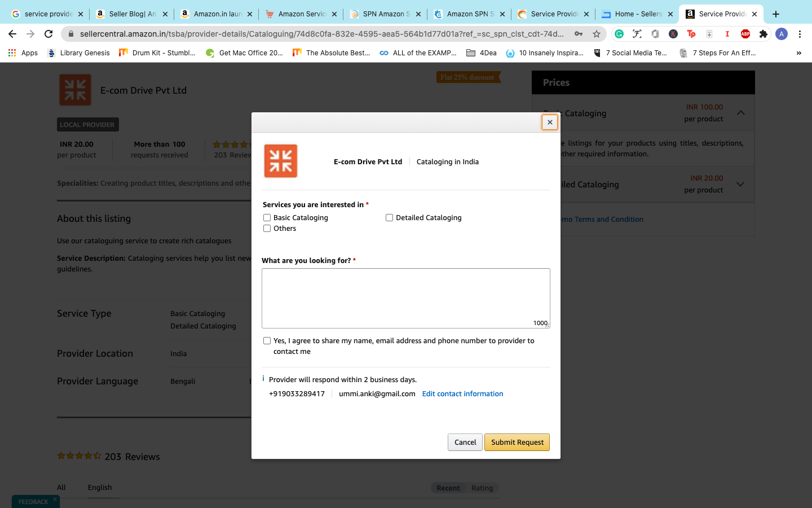Open the Promo Terms and Condition link
The height and width of the screenshot is (508, 812).
click(x=602, y=220)
